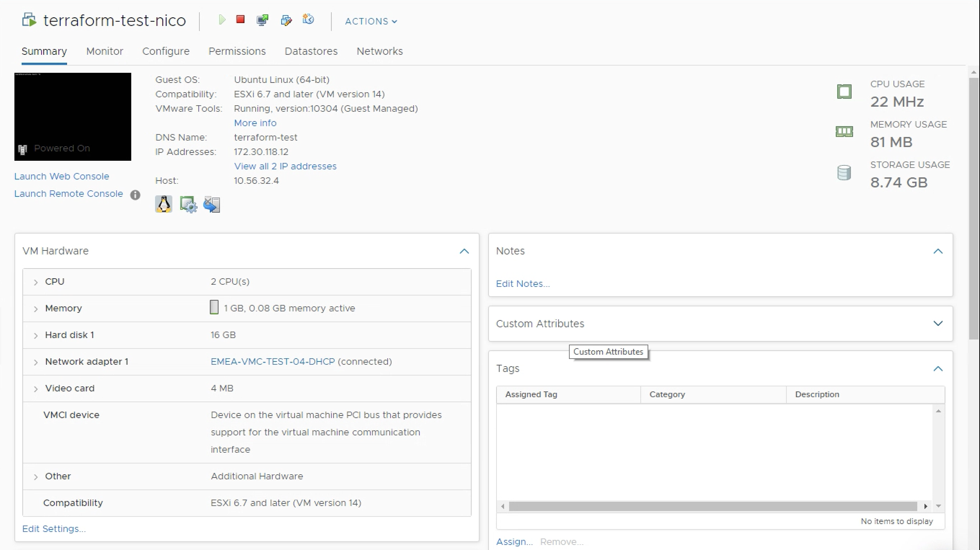
Task: Expand the Network adapter 1 row
Action: [x=36, y=362]
